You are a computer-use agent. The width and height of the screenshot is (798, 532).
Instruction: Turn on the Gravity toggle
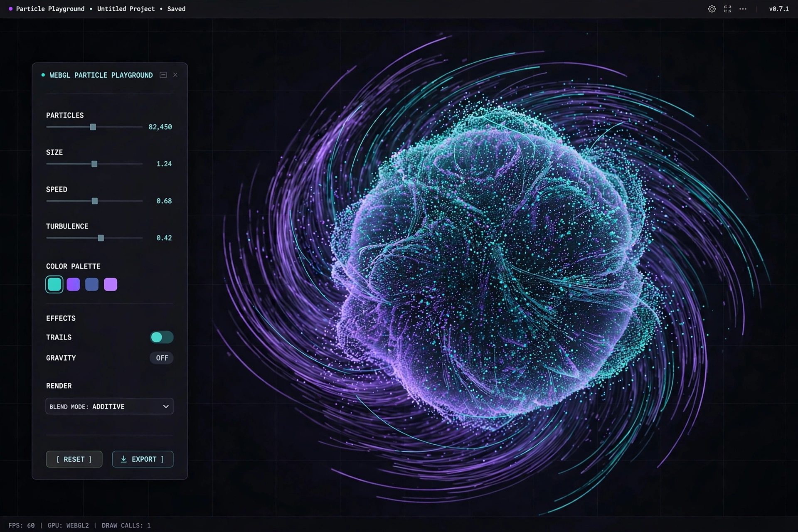(162, 358)
